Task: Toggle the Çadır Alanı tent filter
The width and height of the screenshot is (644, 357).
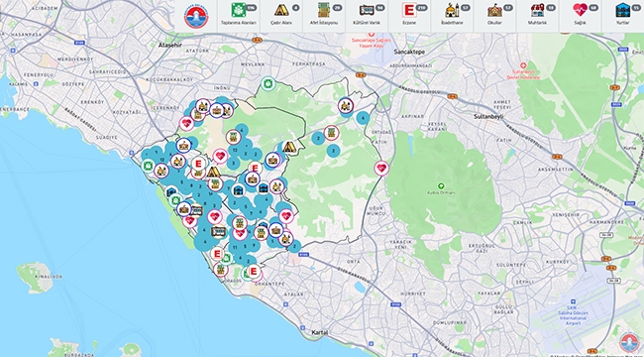Action: tap(281, 16)
